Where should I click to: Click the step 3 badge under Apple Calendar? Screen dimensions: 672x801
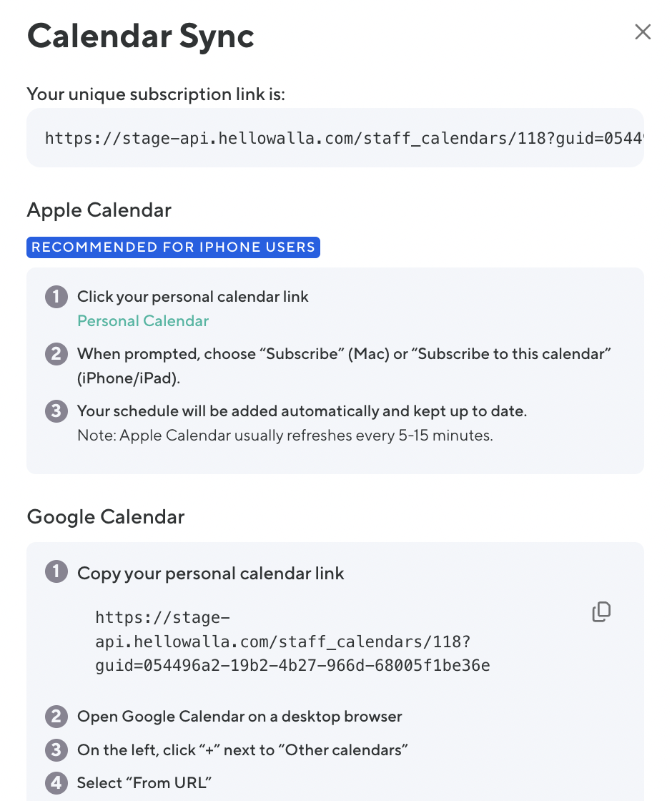(x=56, y=411)
